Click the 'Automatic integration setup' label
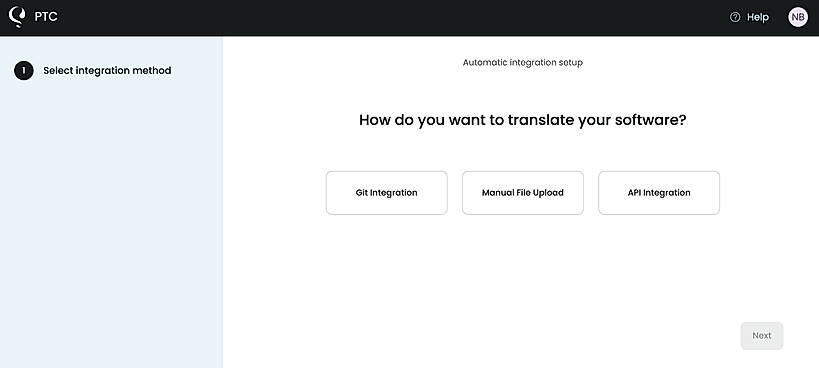This screenshot has width=819, height=368. (x=523, y=63)
